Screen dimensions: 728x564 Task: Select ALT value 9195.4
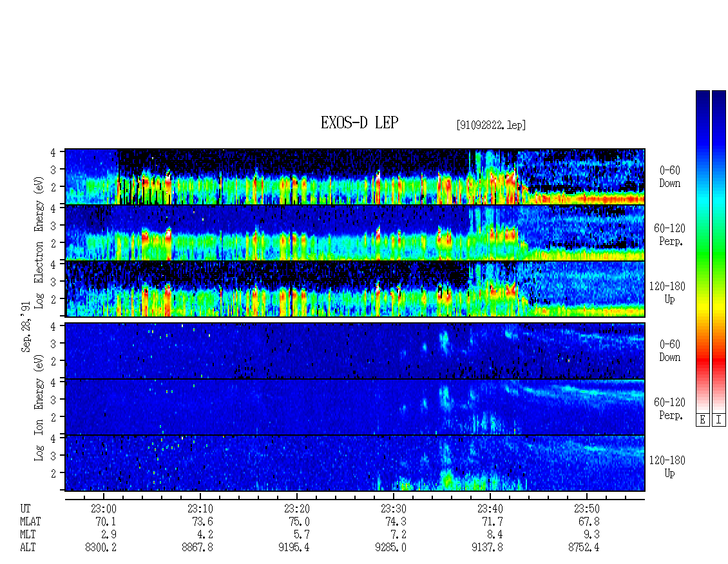click(x=294, y=548)
